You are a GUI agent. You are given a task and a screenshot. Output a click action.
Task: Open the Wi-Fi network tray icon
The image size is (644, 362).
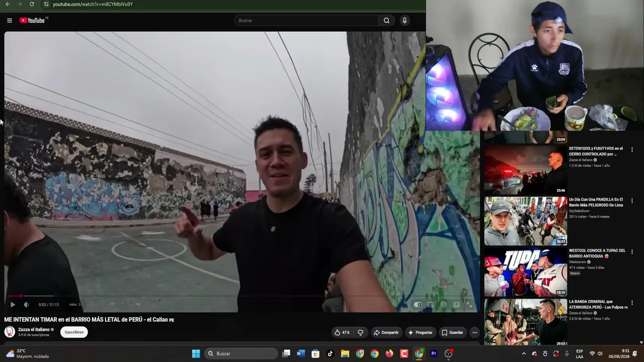click(x=592, y=354)
